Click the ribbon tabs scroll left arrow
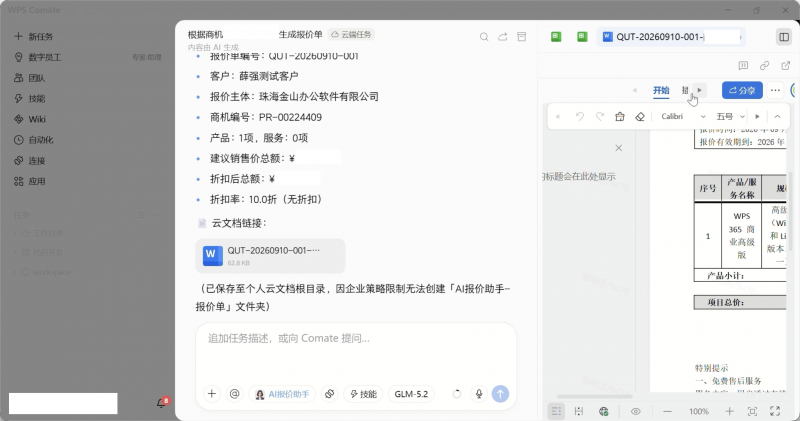 pos(635,90)
